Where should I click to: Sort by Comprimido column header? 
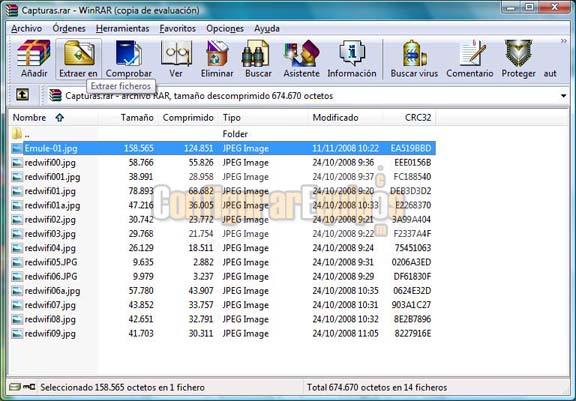click(x=188, y=118)
